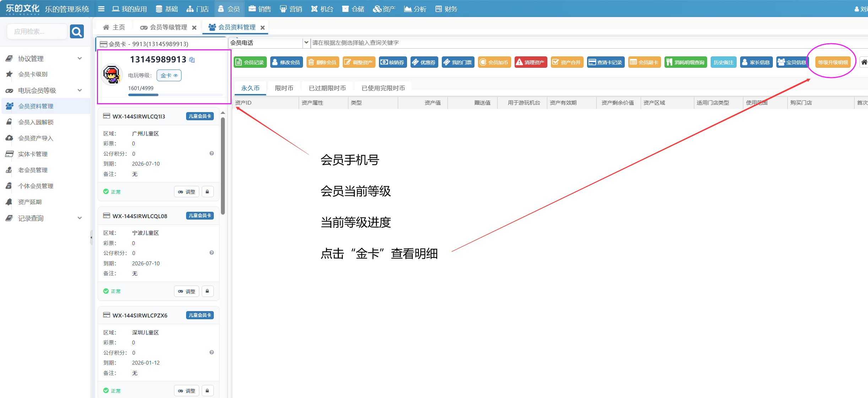Open the 会员电话 search type dropdown
This screenshot has height=398, width=868.
(x=306, y=43)
